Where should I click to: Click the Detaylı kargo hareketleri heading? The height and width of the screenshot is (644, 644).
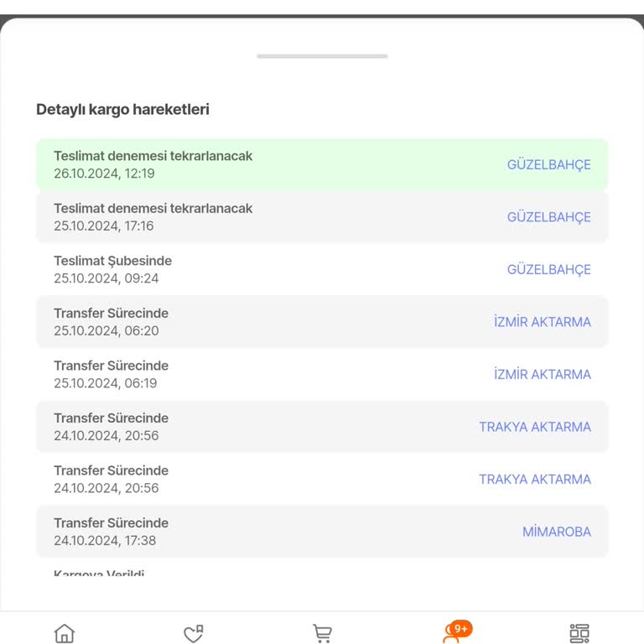point(122,109)
